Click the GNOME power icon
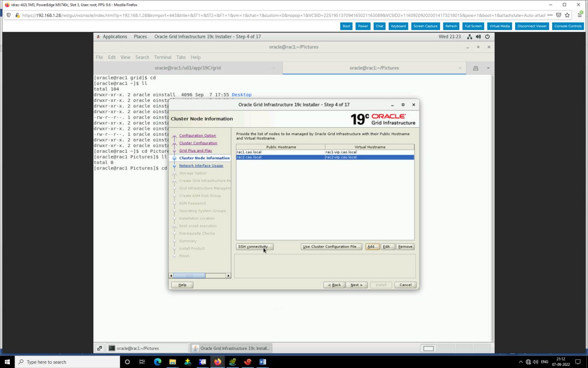588x368 pixels. 487,37
